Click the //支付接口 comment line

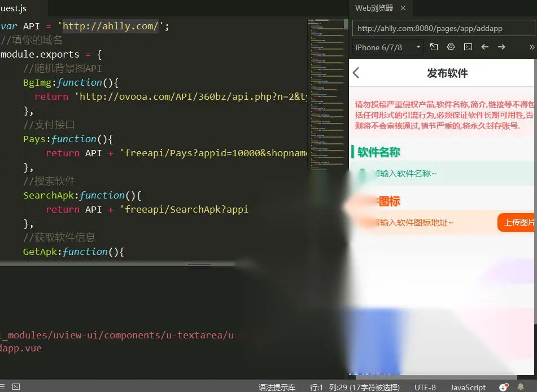(x=49, y=125)
